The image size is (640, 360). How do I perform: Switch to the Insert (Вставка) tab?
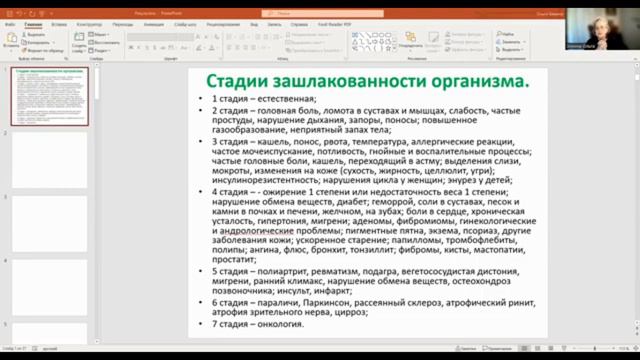(59, 25)
